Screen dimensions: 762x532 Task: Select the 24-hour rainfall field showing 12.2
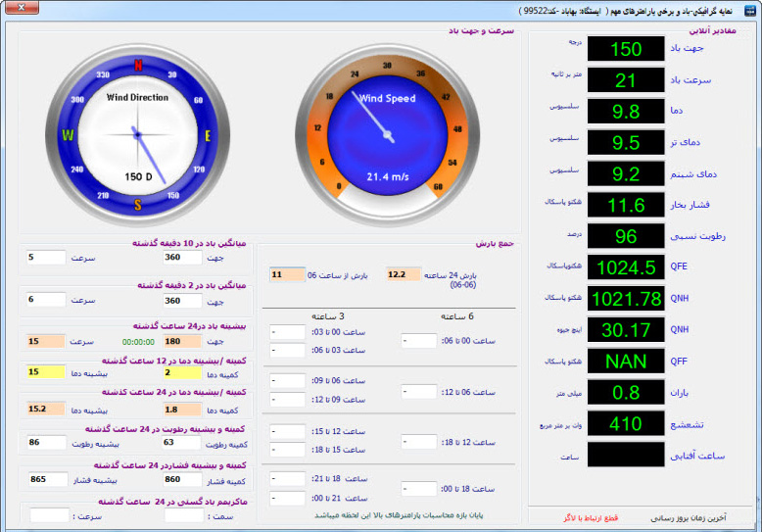(x=404, y=274)
